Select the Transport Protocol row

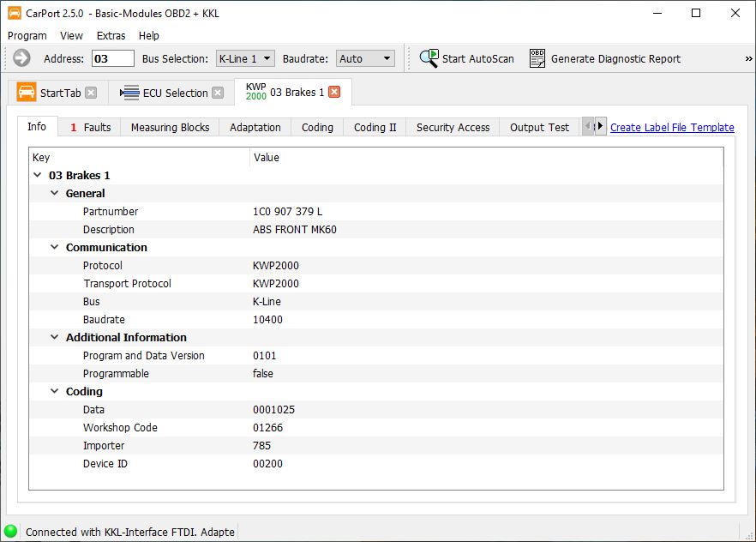[x=376, y=283]
